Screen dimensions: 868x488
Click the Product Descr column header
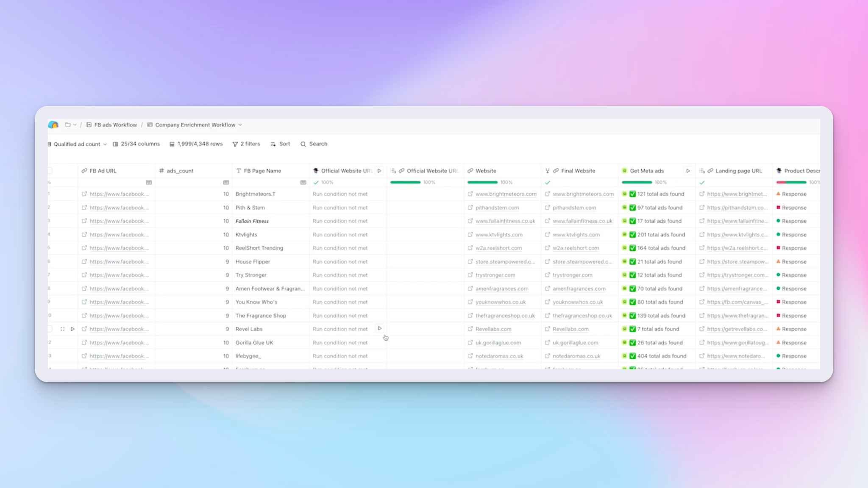(796, 171)
